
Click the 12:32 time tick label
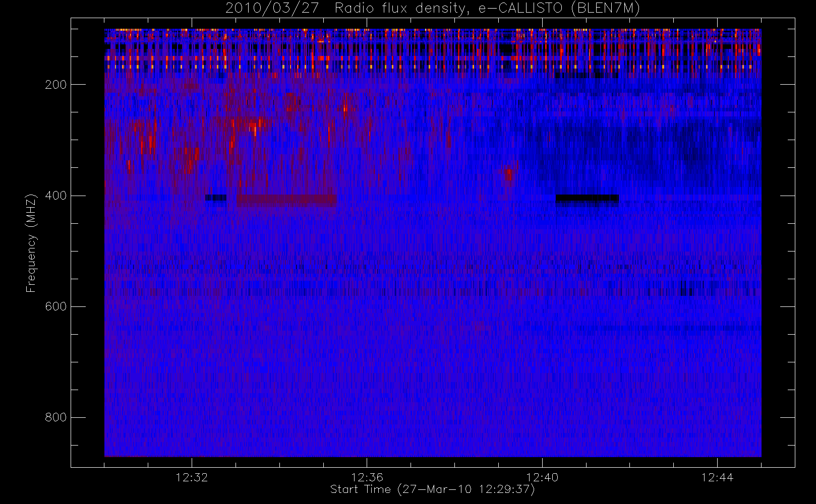[x=192, y=477]
